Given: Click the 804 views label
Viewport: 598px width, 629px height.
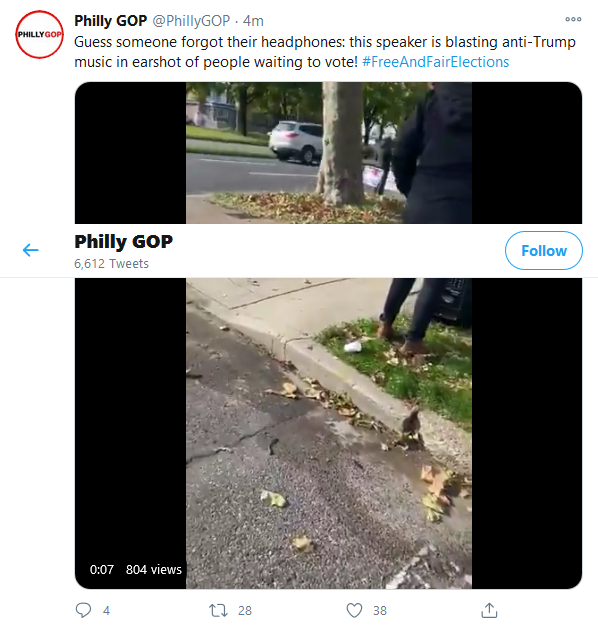Looking at the screenshot, I should click(154, 569).
